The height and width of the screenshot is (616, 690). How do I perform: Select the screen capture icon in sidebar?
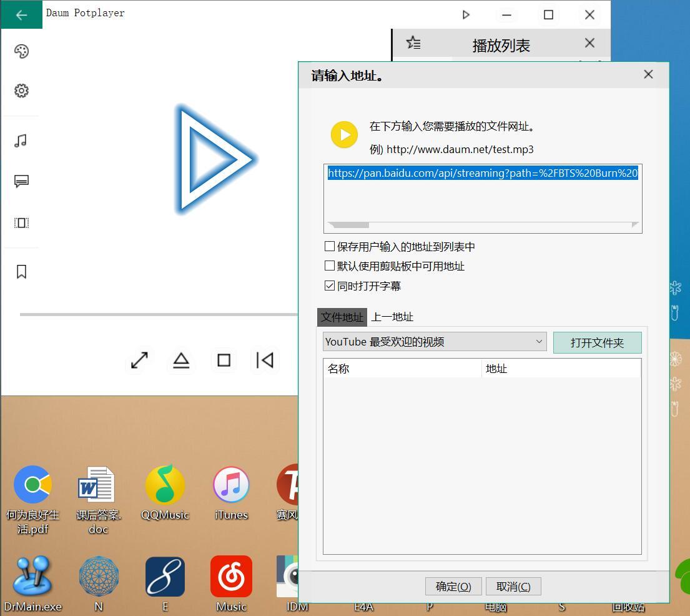22,223
